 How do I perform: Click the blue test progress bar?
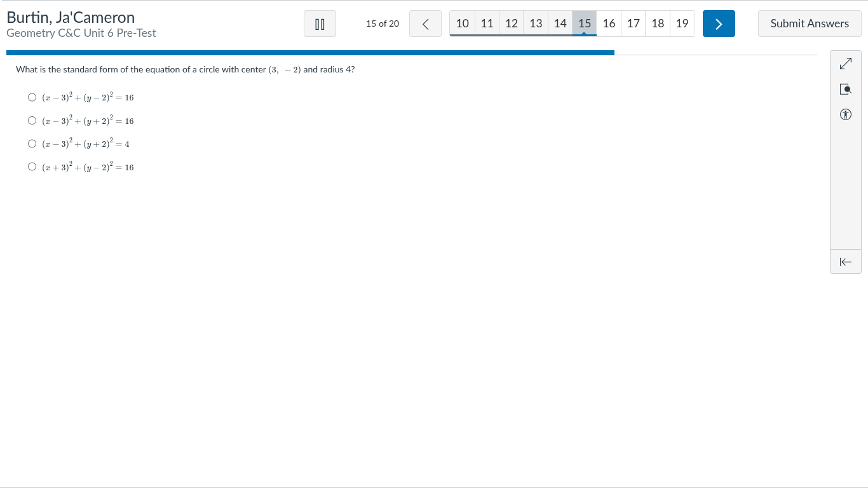310,53
